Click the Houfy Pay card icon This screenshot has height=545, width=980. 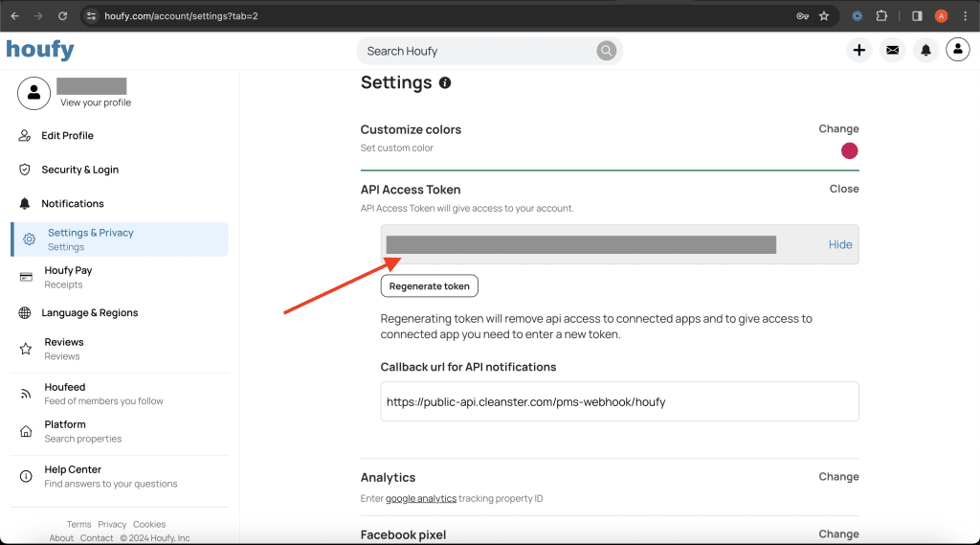[x=26, y=277]
